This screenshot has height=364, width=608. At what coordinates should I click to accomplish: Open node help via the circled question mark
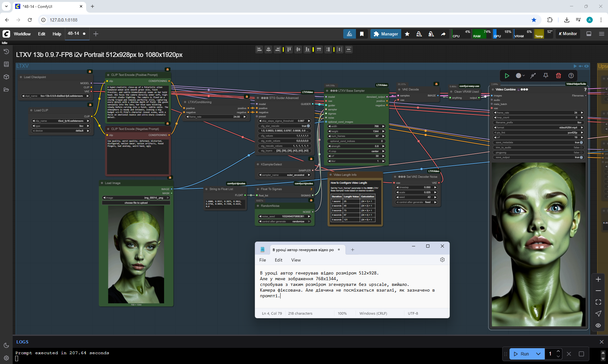[x=571, y=76]
